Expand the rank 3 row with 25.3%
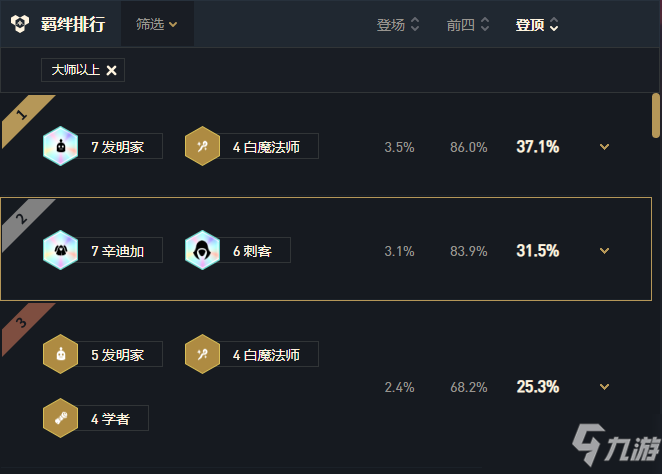 click(x=604, y=387)
